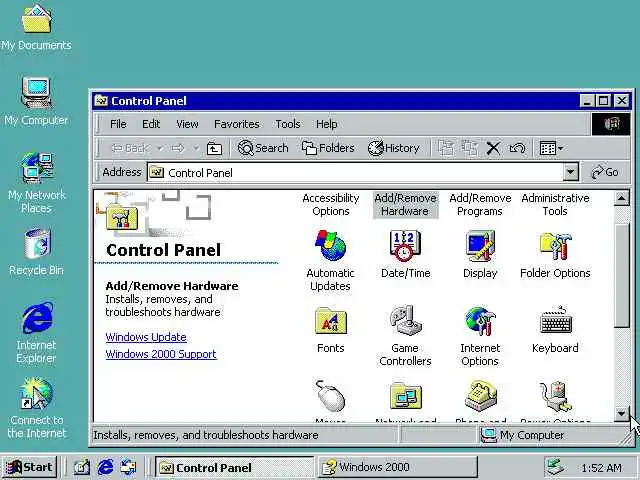
Task: Click My Computer in the status bar
Action: [522, 435]
